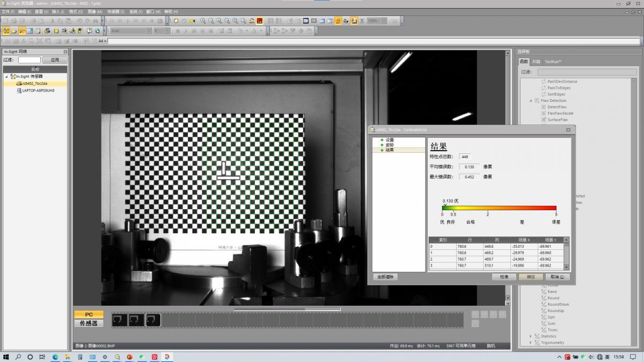644x362 pixels.
Task: Click the DetectFlaw function item
Action: (x=557, y=107)
